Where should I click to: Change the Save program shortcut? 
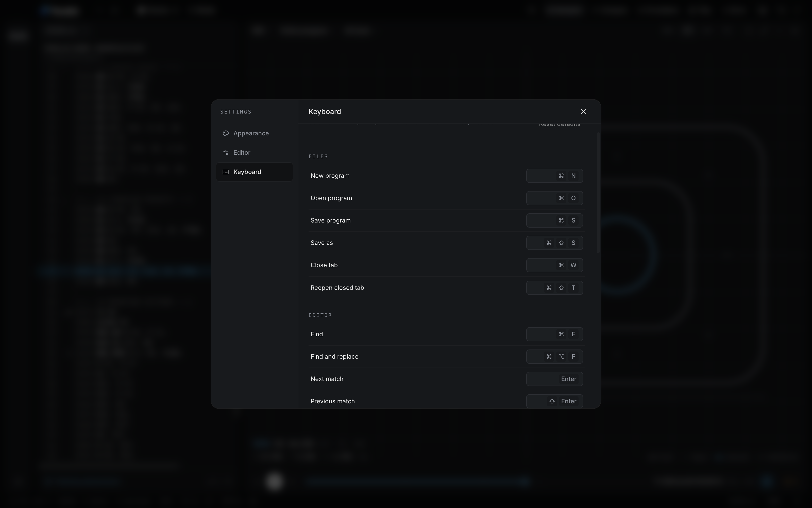click(x=554, y=220)
